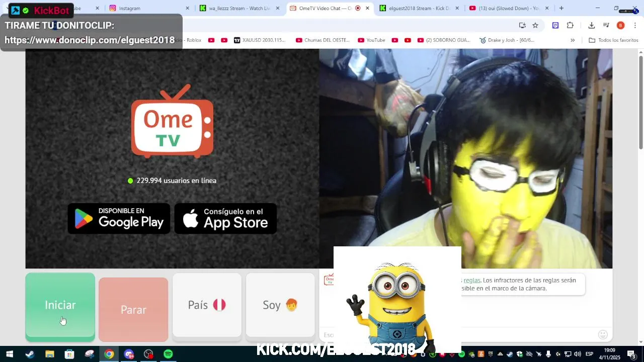
Task: Open the XAUUSD bookmark
Action: (x=260, y=40)
